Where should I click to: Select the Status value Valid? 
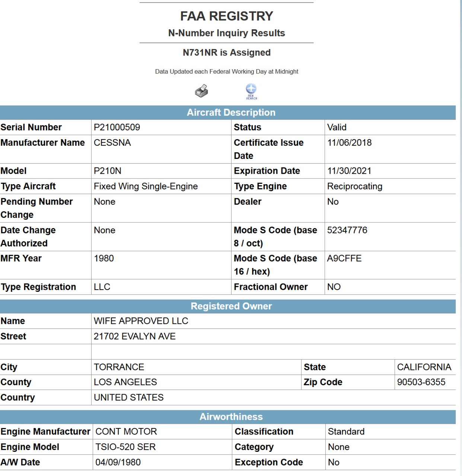337,127
